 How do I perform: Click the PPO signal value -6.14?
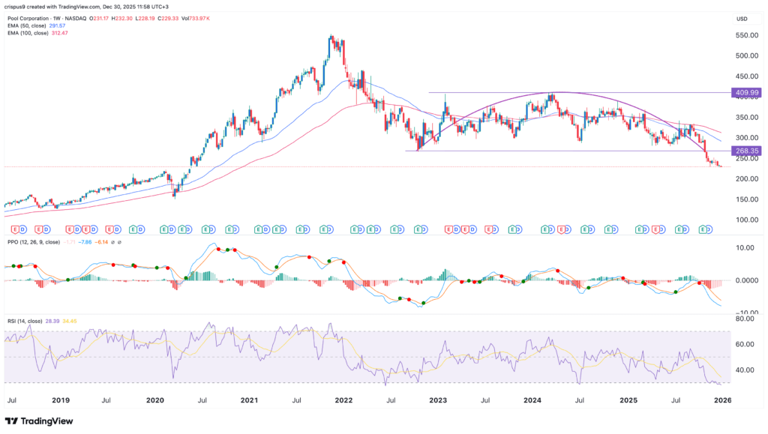point(102,242)
